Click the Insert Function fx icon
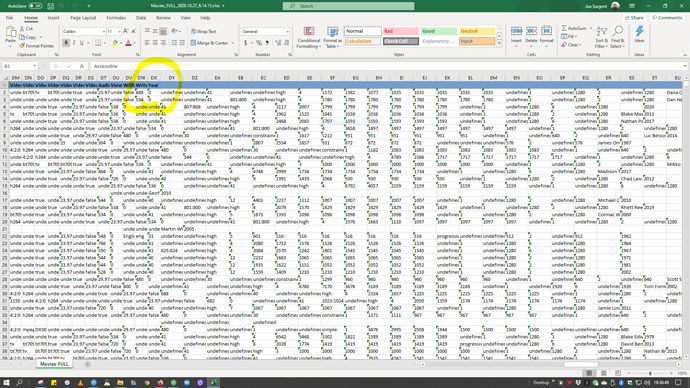 [x=81, y=66]
